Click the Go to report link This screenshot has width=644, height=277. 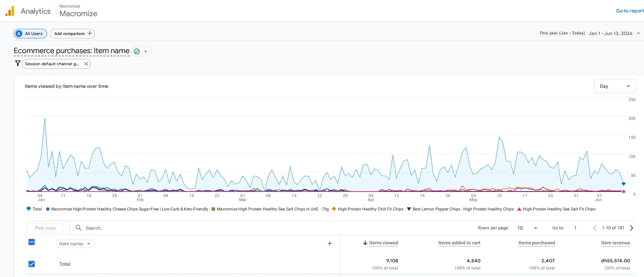pos(630,11)
